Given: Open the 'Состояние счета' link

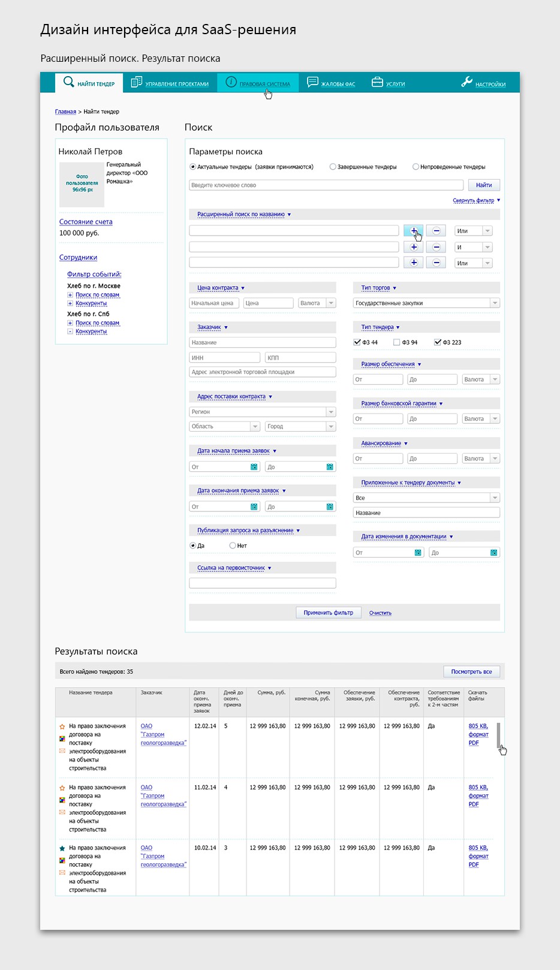Looking at the screenshot, I should point(86,222).
